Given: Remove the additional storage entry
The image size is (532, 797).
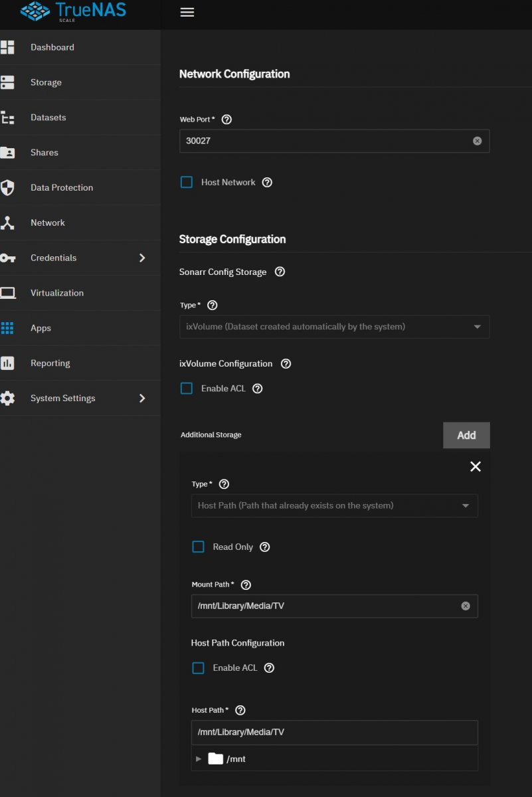Looking at the screenshot, I should 476,467.
